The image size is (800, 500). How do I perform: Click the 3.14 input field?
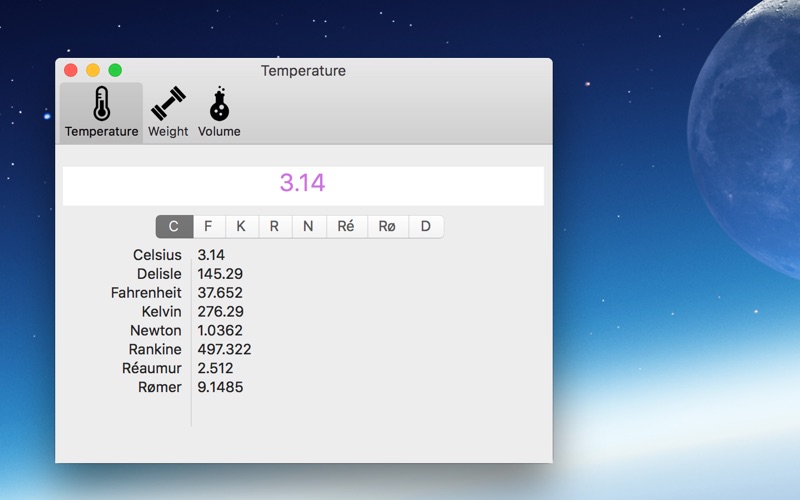tap(303, 186)
